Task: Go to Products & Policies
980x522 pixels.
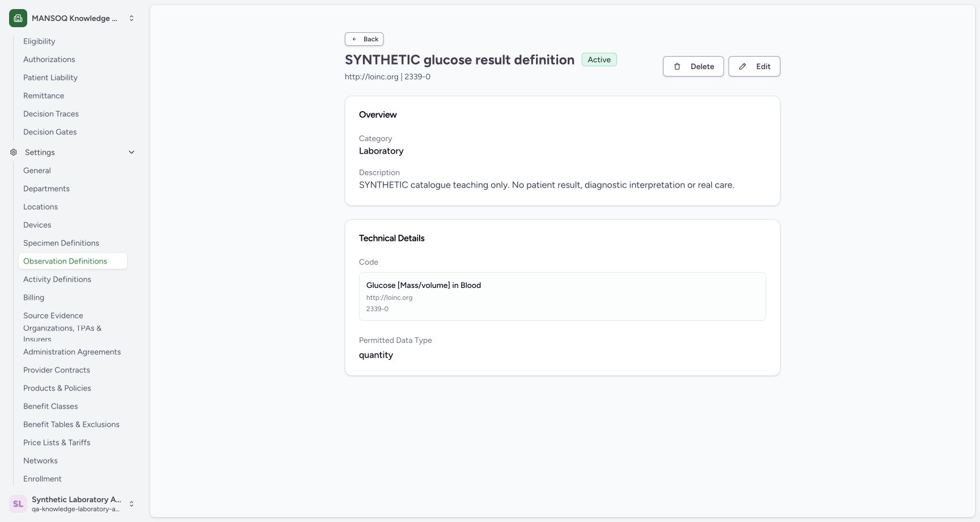Action: click(x=57, y=388)
